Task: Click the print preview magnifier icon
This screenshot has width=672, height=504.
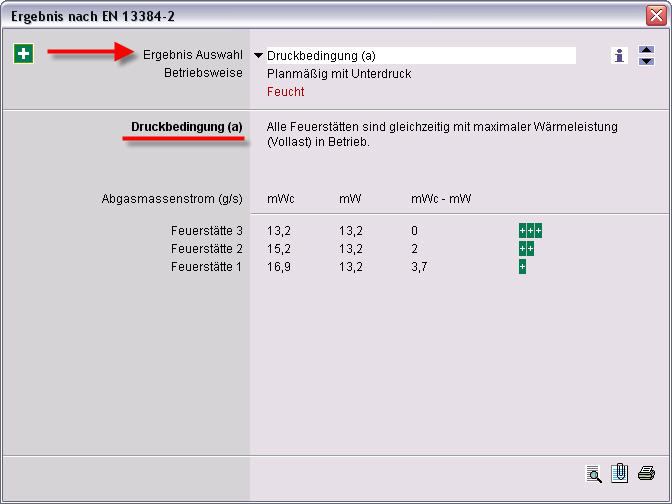Action: click(x=594, y=473)
